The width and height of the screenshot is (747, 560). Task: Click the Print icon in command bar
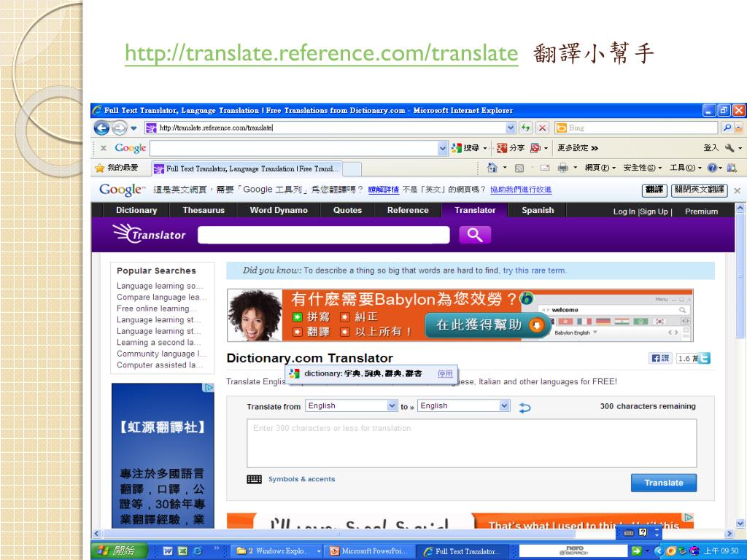[x=562, y=168]
